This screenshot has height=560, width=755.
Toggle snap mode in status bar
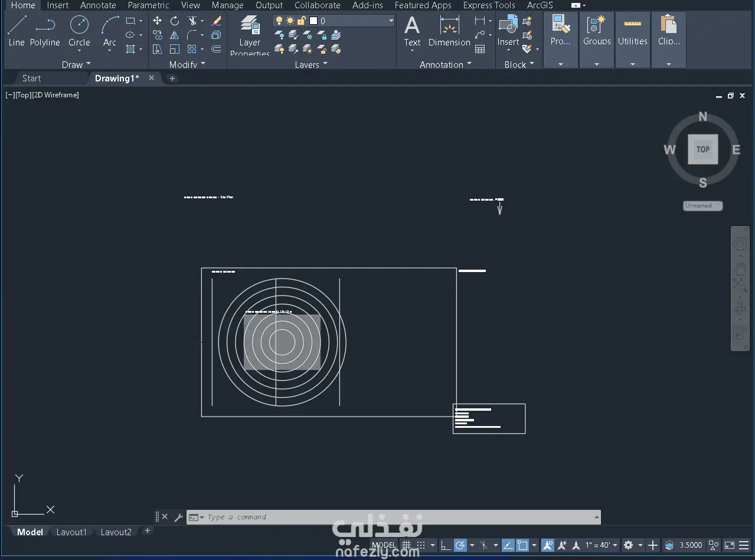point(421,545)
